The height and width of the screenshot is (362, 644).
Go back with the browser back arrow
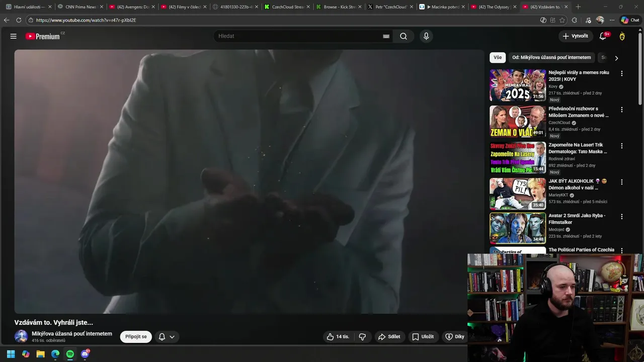click(7, 20)
